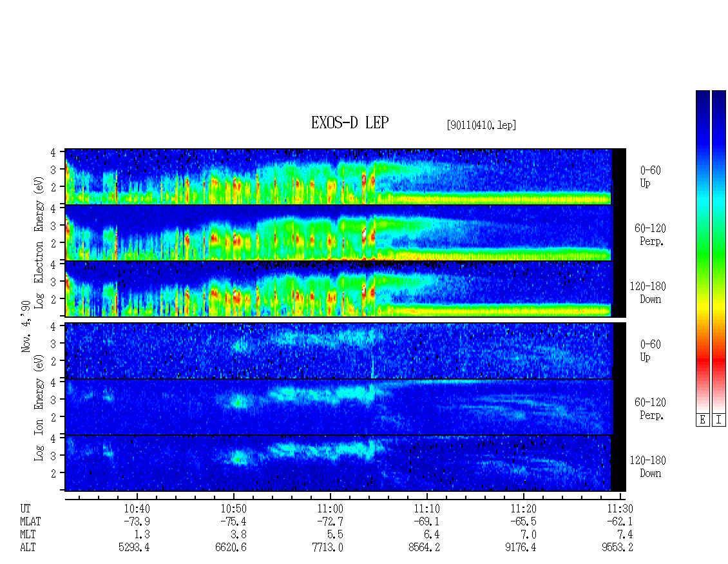
Task: Click the 11:00 UT tick label
Action: (330, 509)
